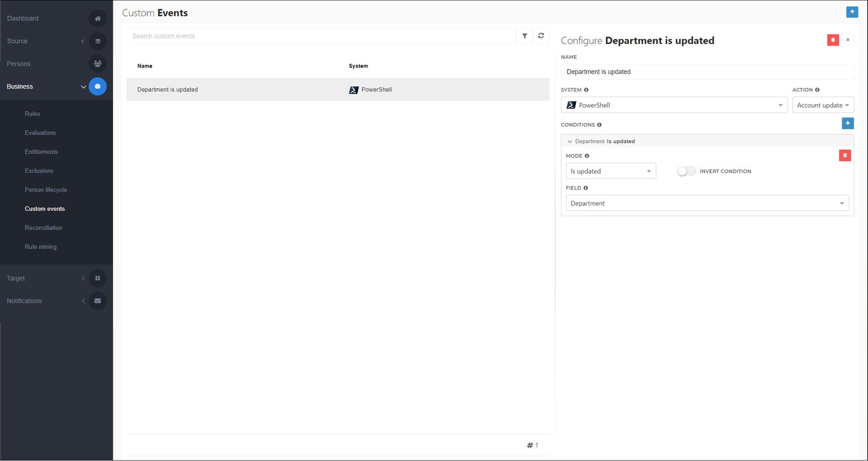Viewport: 868px width, 461px height.
Task: Collapse the Department is updated condition
Action: tap(570, 141)
